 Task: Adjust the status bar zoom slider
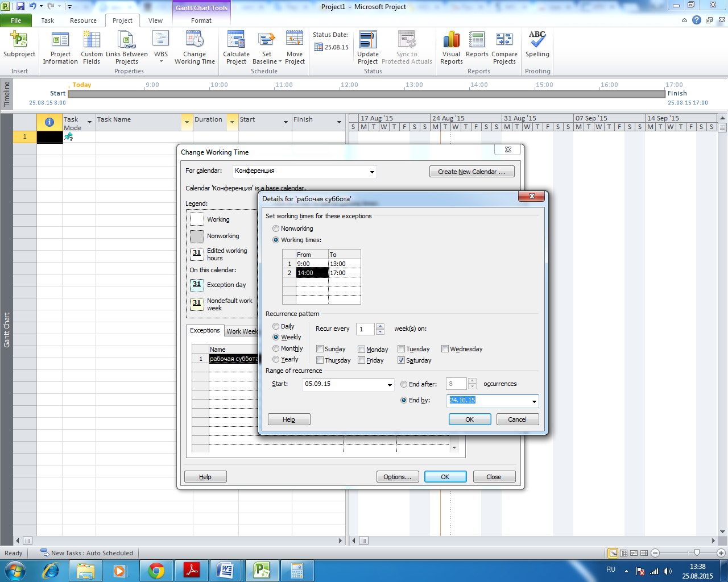(697, 553)
